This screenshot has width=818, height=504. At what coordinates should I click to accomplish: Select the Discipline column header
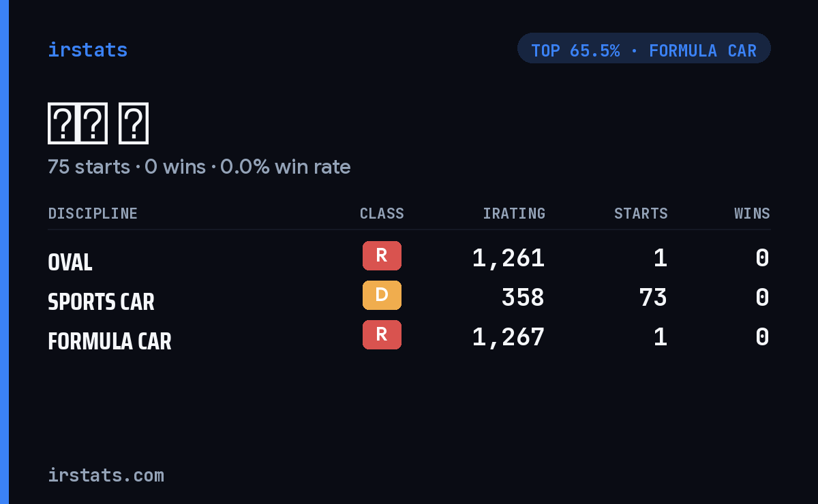point(93,213)
